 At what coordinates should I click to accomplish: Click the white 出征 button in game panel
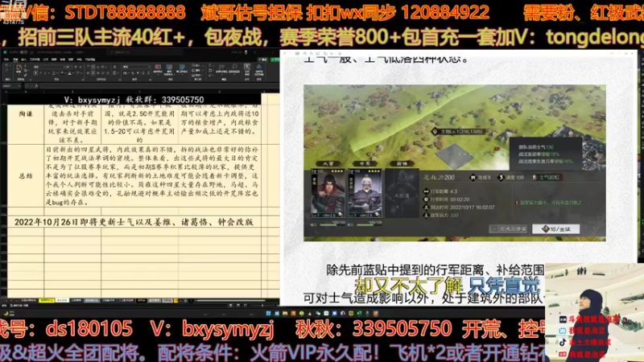tap(555, 228)
